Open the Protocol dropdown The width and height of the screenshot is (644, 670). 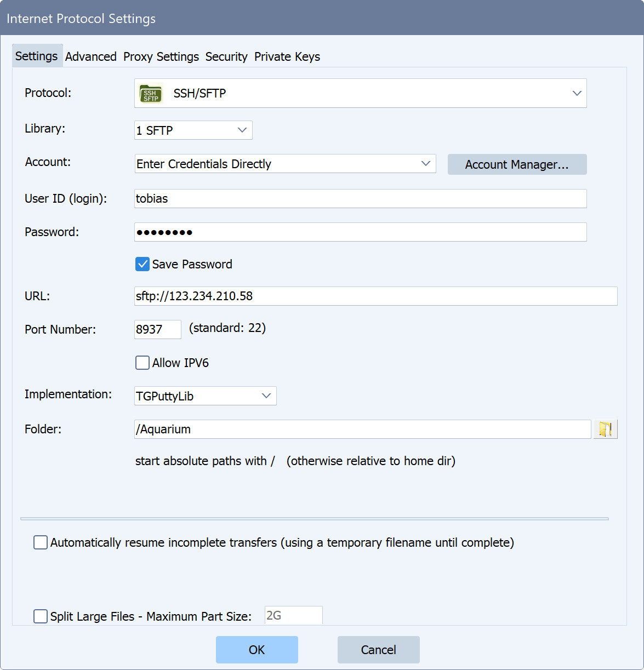[x=577, y=93]
